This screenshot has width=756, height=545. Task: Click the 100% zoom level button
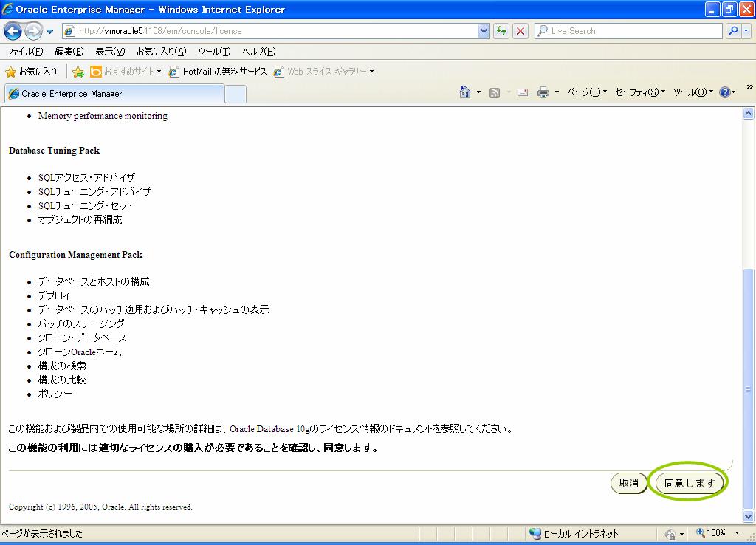tap(711, 533)
